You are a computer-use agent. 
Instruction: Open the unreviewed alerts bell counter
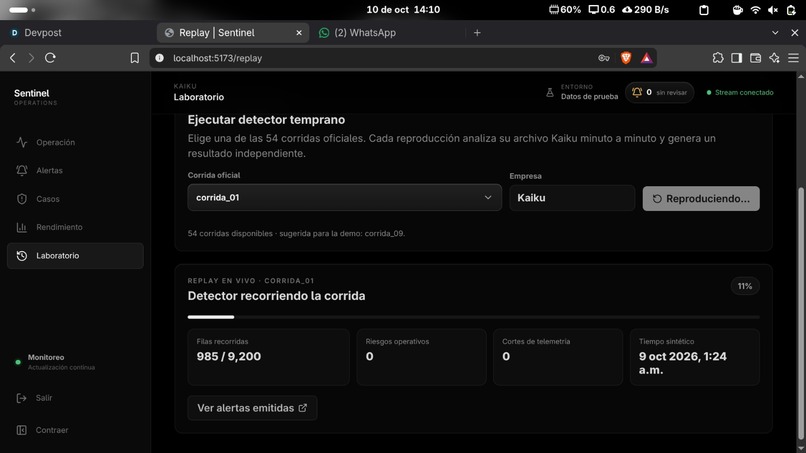[660, 93]
